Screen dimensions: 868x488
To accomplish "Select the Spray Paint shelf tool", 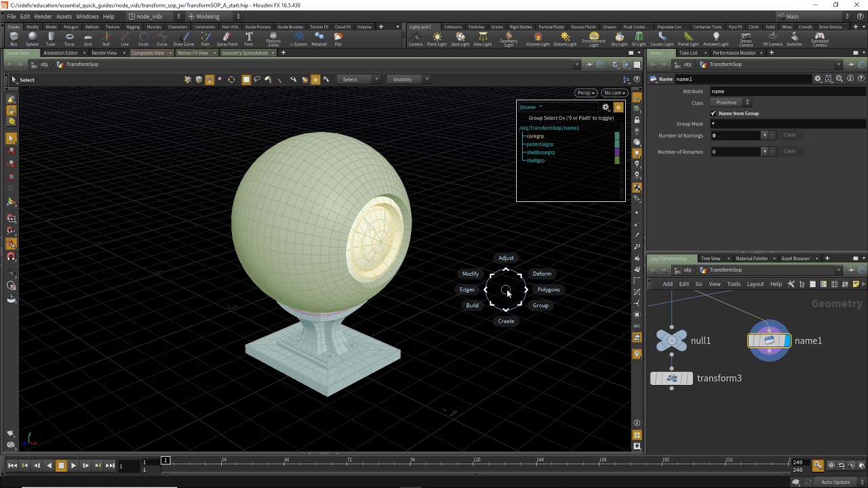I will click(226, 39).
